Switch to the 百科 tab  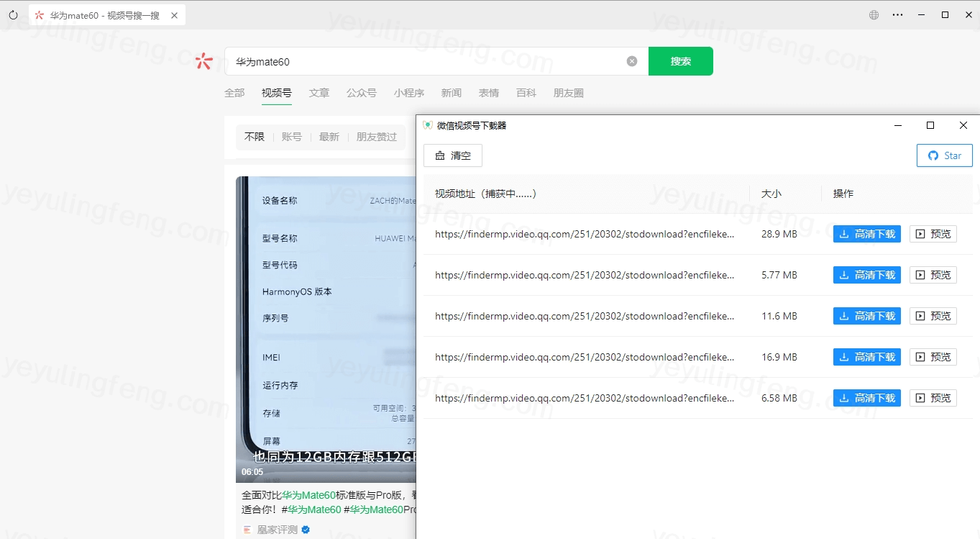[526, 93]
